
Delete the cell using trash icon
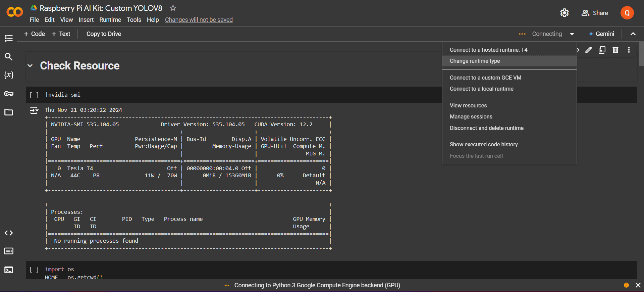coord(615,50)
